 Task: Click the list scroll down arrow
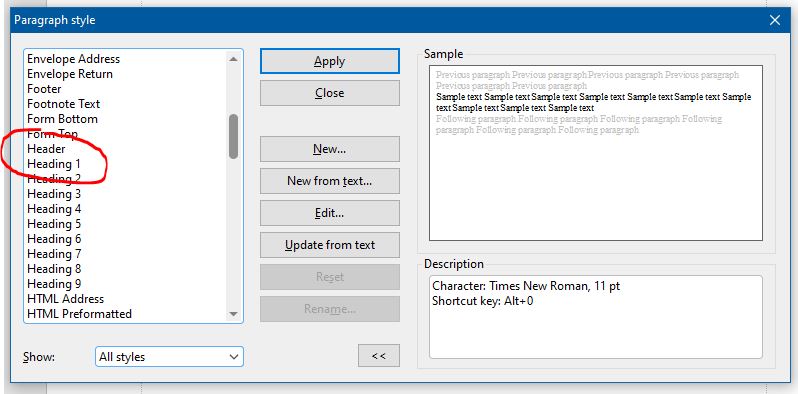point(234,314)
